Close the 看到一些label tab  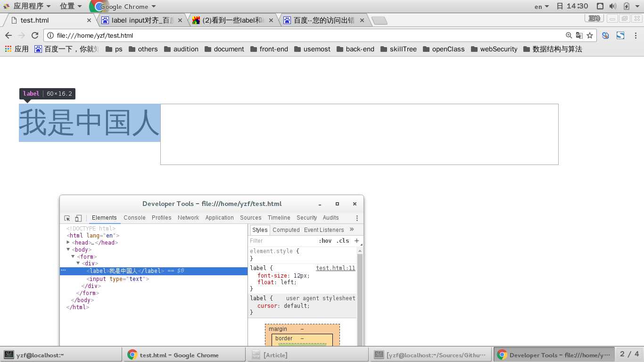pyautogui.click(x=271, y=20)
